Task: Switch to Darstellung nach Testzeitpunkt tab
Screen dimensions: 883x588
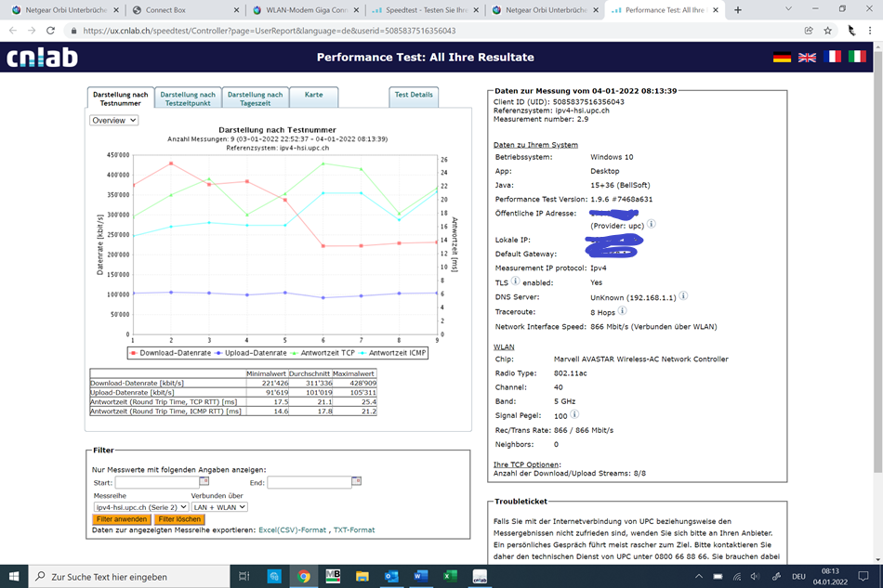Action: pyautogui.click(x=188, y=98)
